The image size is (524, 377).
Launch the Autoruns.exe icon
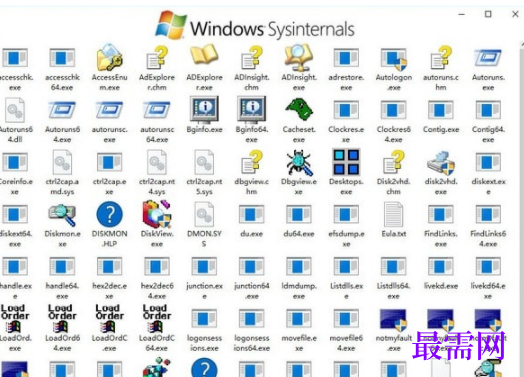point(488,58)
